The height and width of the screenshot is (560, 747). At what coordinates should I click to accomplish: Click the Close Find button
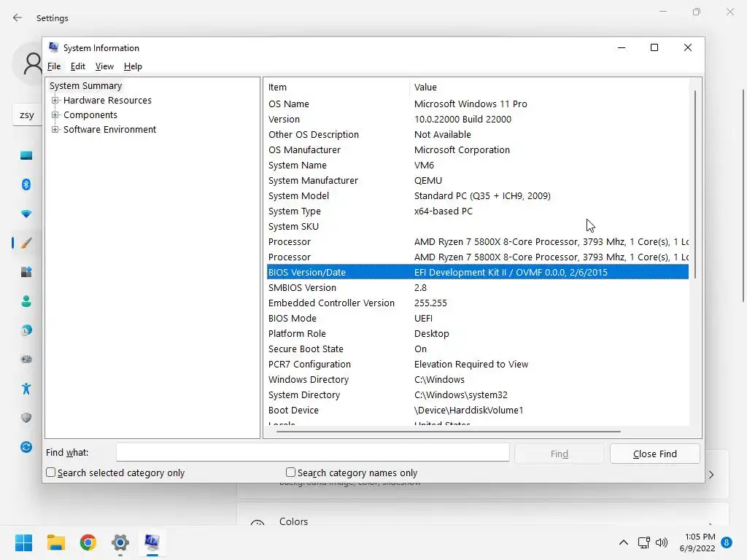(x=654, y=454)
